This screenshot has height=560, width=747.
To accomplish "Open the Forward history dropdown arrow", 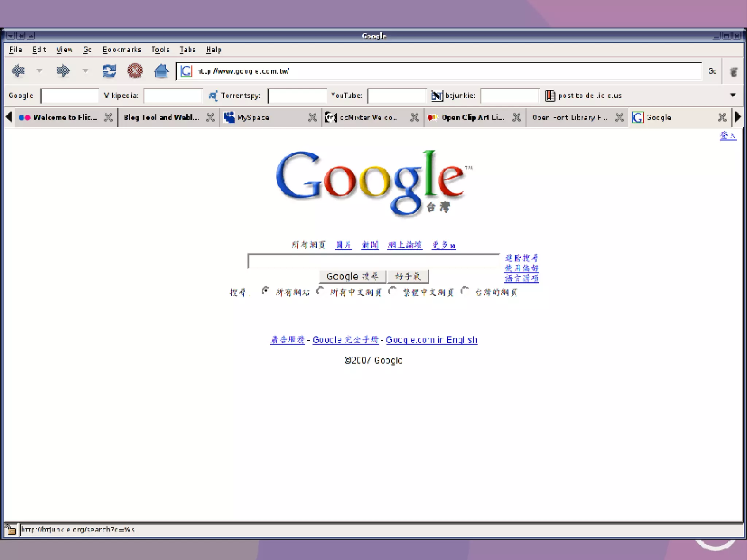I will [85, 71].
